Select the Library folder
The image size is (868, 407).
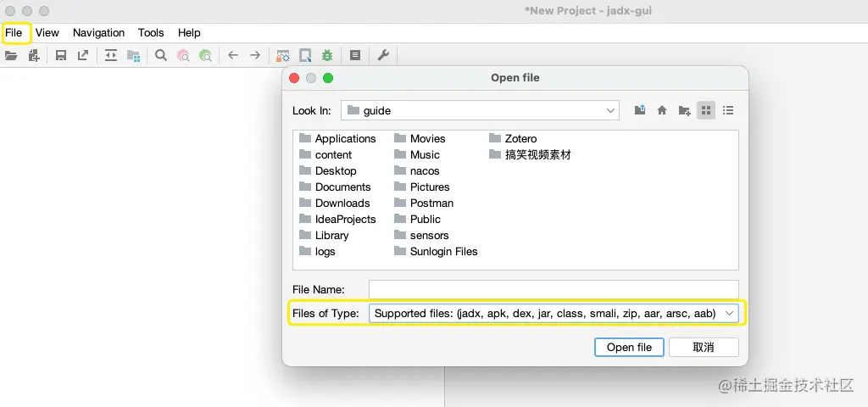[x=324, y=235]
